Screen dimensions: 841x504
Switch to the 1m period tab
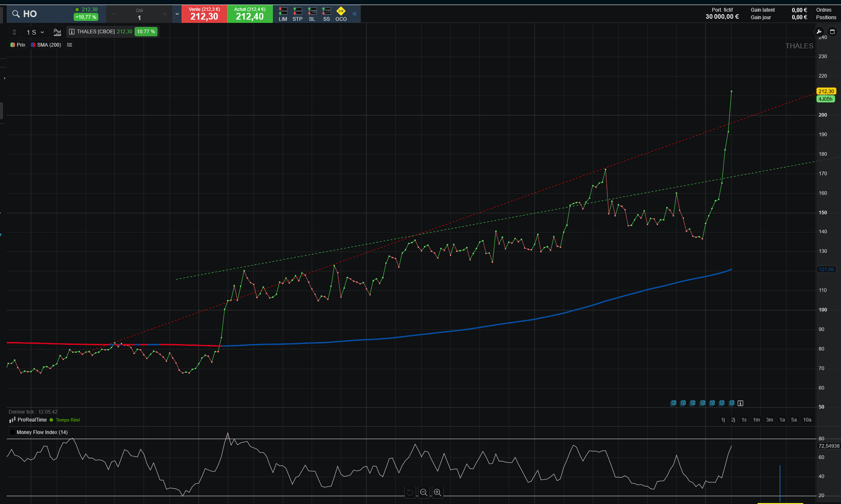click(x=756, y=420)
